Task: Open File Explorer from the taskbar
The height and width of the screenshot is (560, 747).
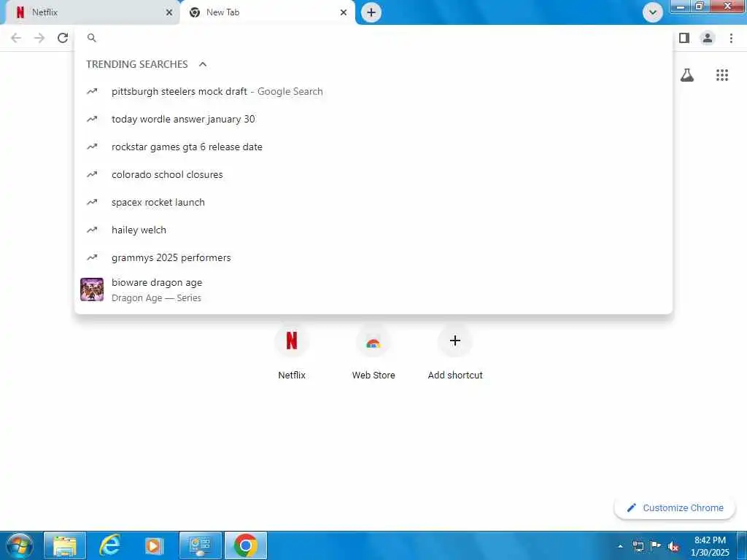Action: coord(65,545)
